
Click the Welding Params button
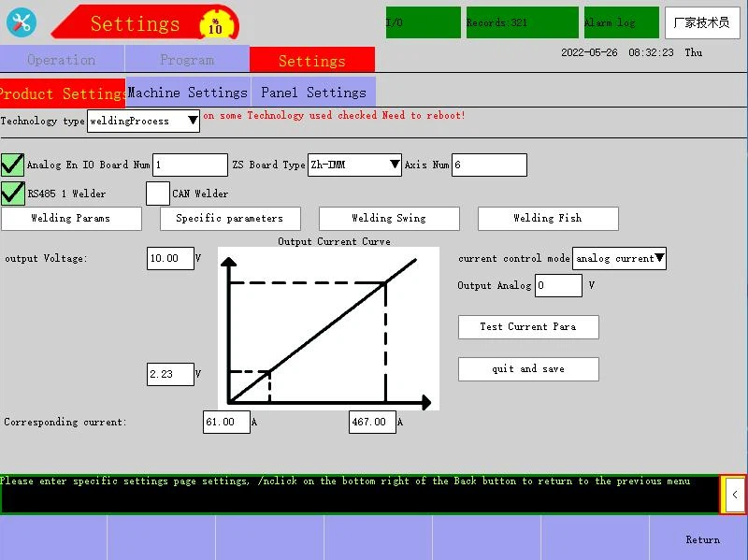pyautogui.click(x=71, y=218)
